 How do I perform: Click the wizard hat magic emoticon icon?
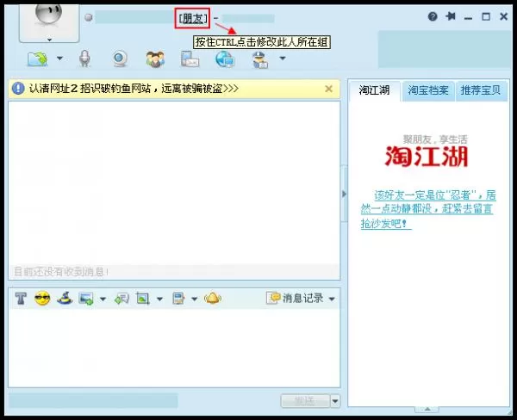[65, 298]
